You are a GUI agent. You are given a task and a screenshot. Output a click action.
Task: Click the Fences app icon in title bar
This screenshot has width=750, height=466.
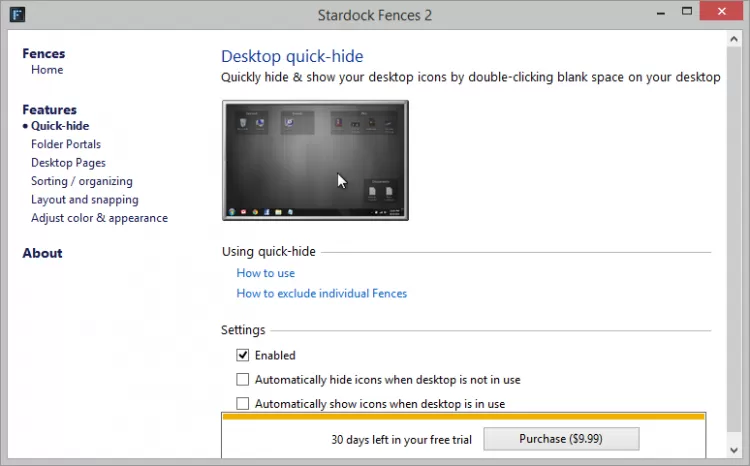(x=16, y=15)
